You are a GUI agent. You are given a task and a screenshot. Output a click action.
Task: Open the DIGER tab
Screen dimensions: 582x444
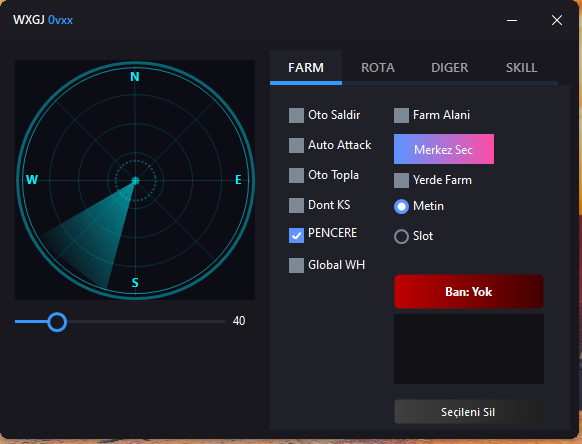click(449, 68)
